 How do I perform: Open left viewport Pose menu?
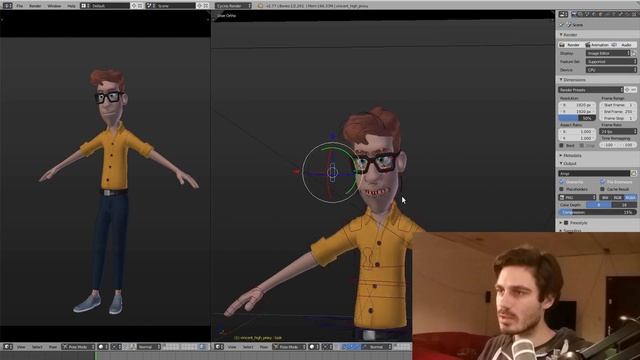click(53, 347)
